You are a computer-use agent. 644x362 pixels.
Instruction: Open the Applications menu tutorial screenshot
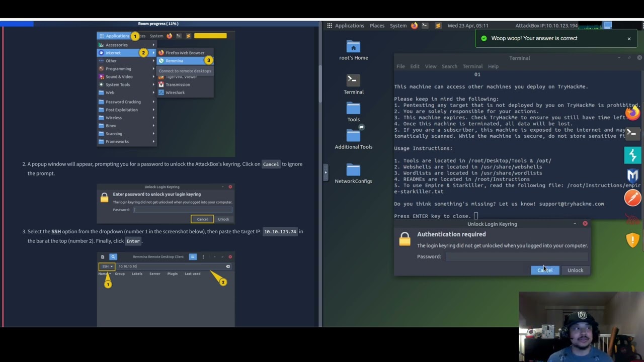pyautogui.click(x=166, y=94)
